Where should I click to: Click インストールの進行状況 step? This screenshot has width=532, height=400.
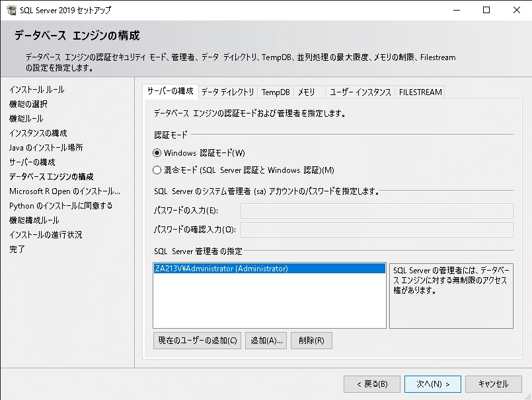click(46, 234)
